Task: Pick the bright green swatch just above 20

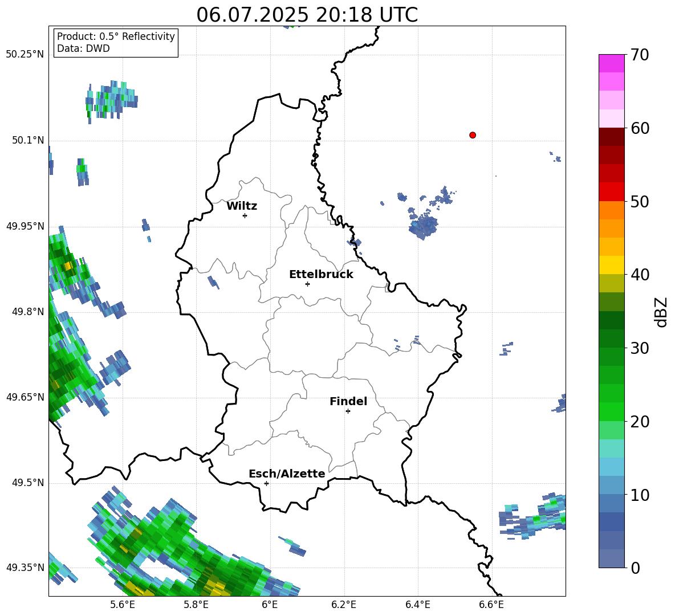Action: click(611, 412)
